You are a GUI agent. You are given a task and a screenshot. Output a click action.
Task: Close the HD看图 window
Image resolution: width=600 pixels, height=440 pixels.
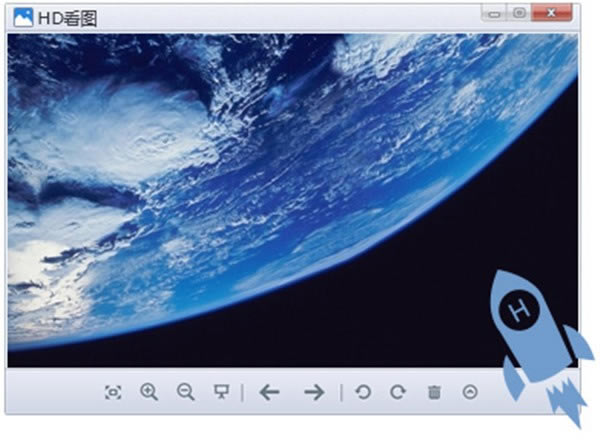pos(551,13)
